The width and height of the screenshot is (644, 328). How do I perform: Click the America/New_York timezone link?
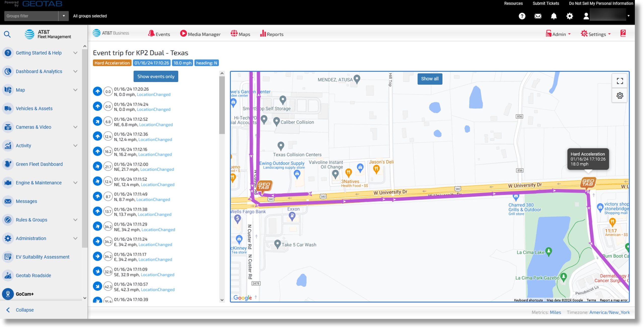(609, 312)
